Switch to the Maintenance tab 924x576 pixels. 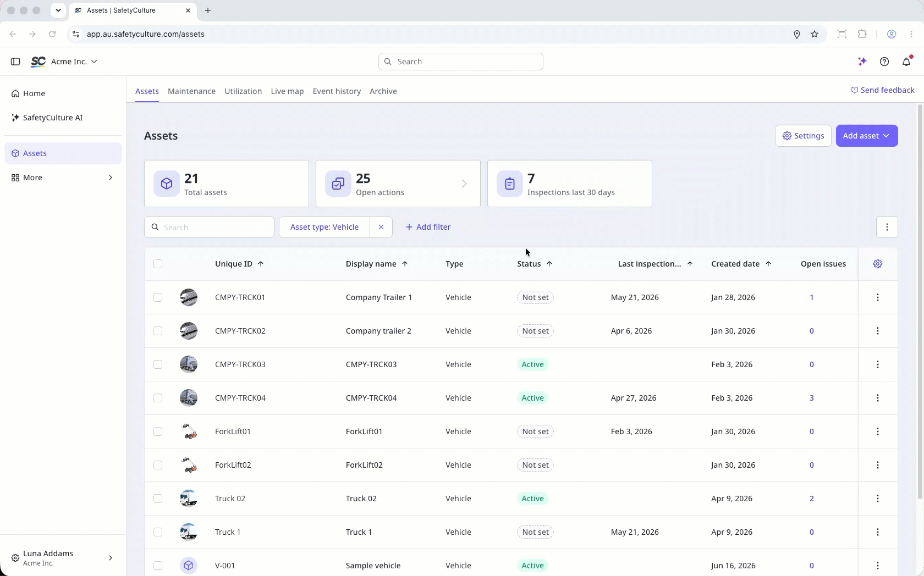point(191,91)
